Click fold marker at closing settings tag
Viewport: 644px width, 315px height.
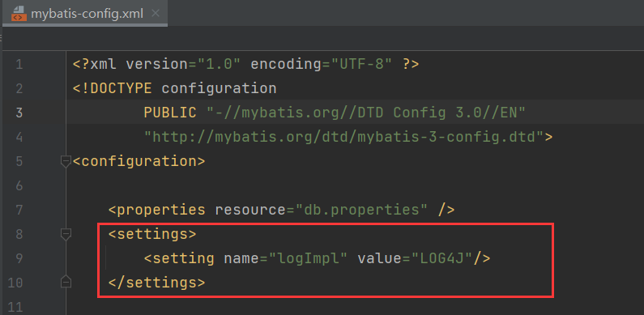click(66, 283)
